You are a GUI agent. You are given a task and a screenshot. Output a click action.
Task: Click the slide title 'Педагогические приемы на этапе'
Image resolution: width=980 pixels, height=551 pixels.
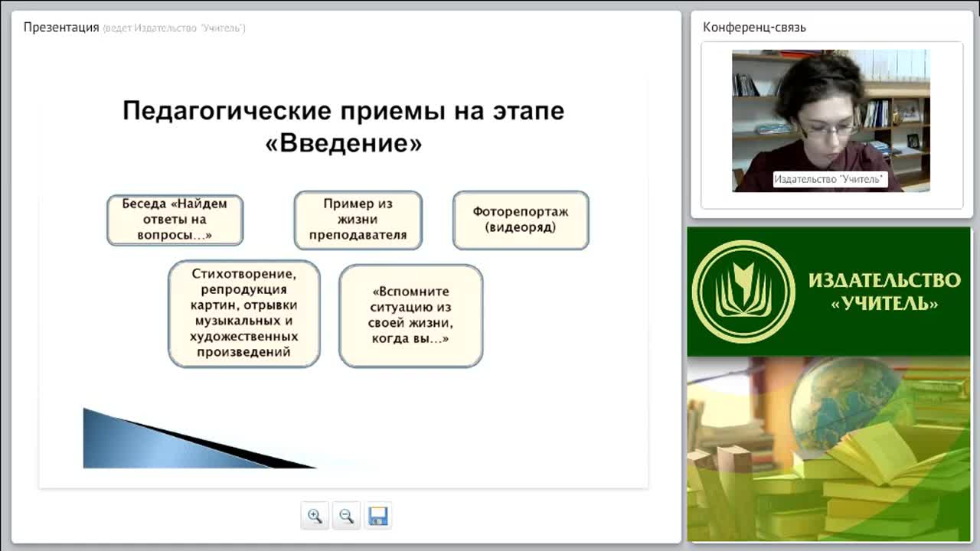click(x=343, y=111)
